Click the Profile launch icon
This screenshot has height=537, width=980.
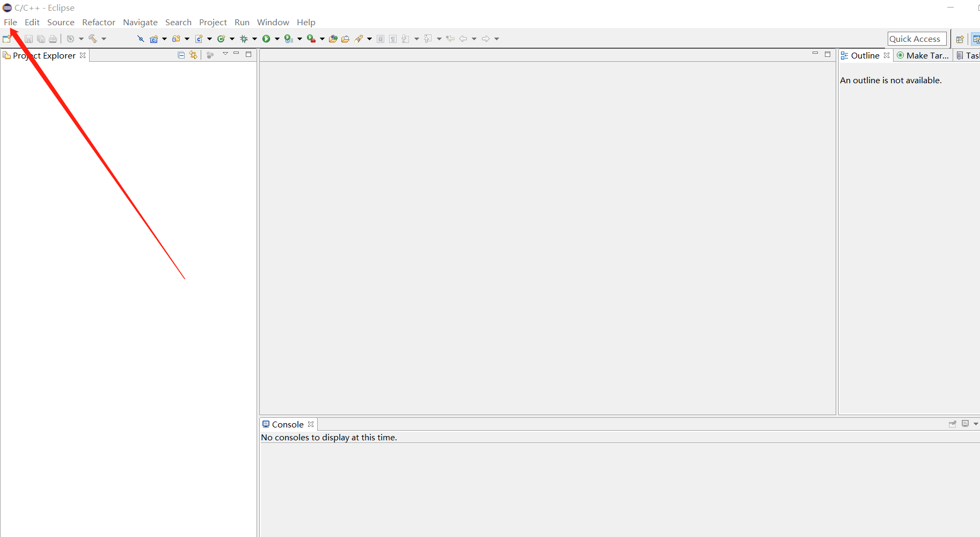click(x=289, y=39)
